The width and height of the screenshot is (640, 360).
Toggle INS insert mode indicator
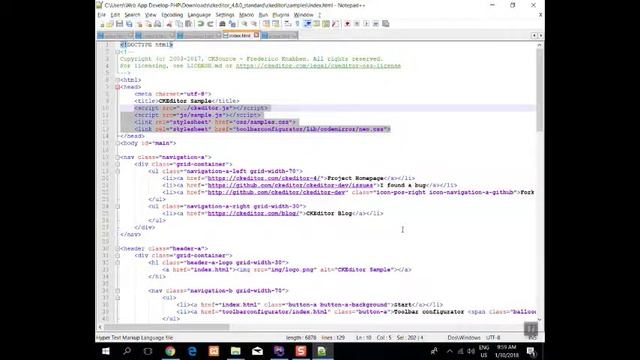coord(532,338)
